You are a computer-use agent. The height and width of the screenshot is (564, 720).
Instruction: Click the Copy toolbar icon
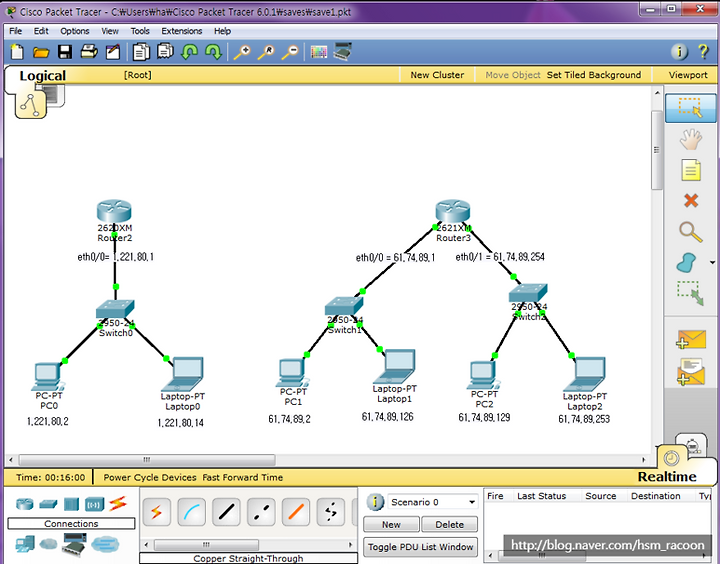click(141, 52)
